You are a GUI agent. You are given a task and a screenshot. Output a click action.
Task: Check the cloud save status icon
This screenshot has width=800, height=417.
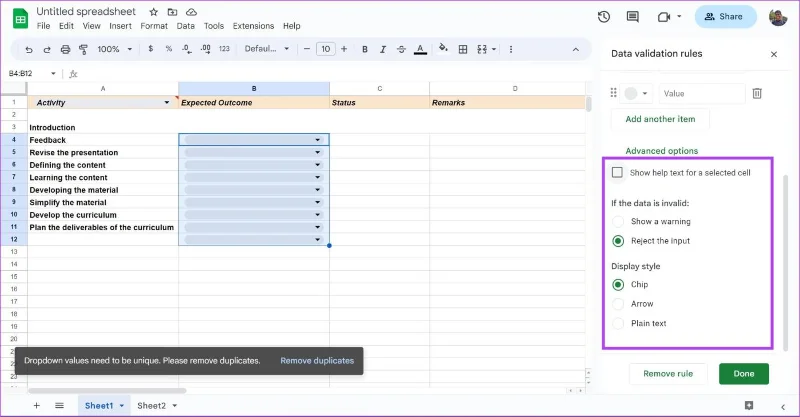click(x=191, y=12)
